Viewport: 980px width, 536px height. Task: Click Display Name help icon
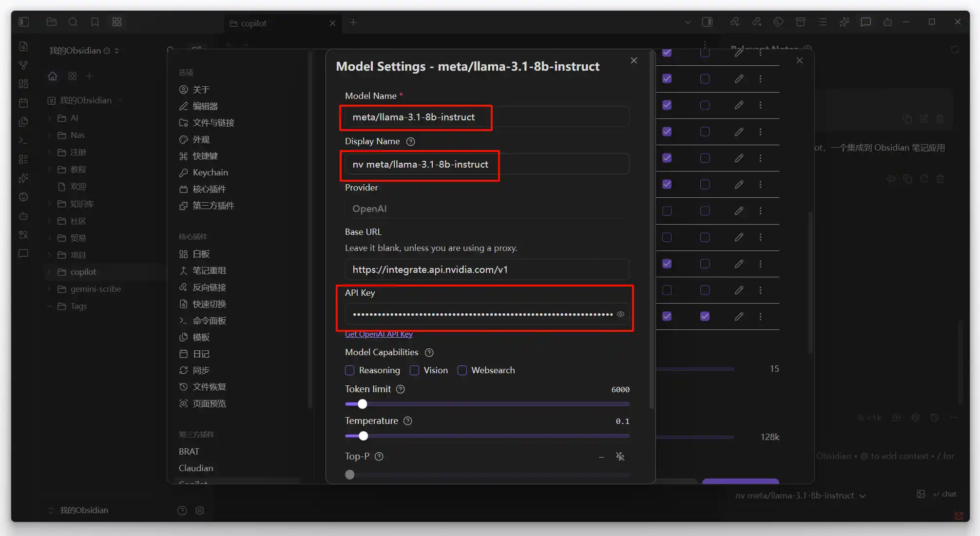(410, 141)
